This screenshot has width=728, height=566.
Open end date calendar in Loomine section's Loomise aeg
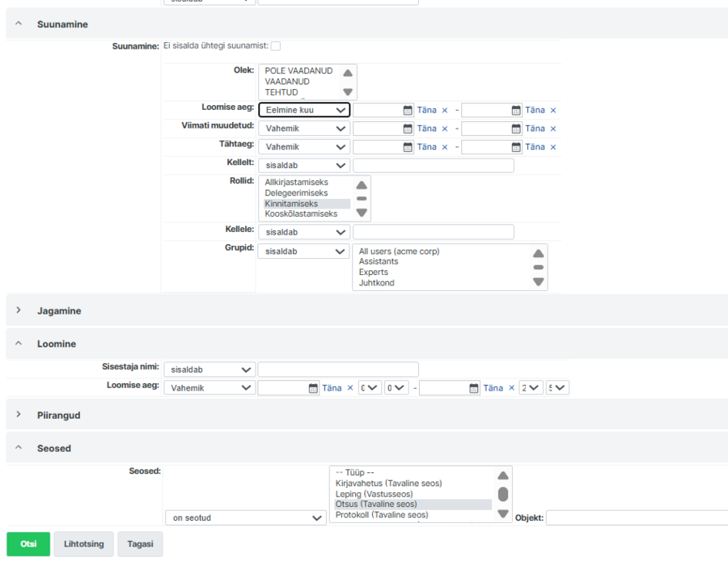(473, 388)
